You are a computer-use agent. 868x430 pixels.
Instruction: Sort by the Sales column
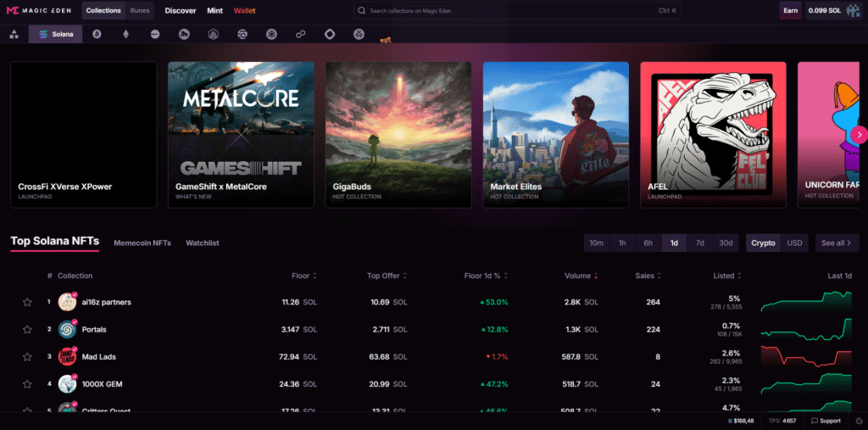coord(648,276)
